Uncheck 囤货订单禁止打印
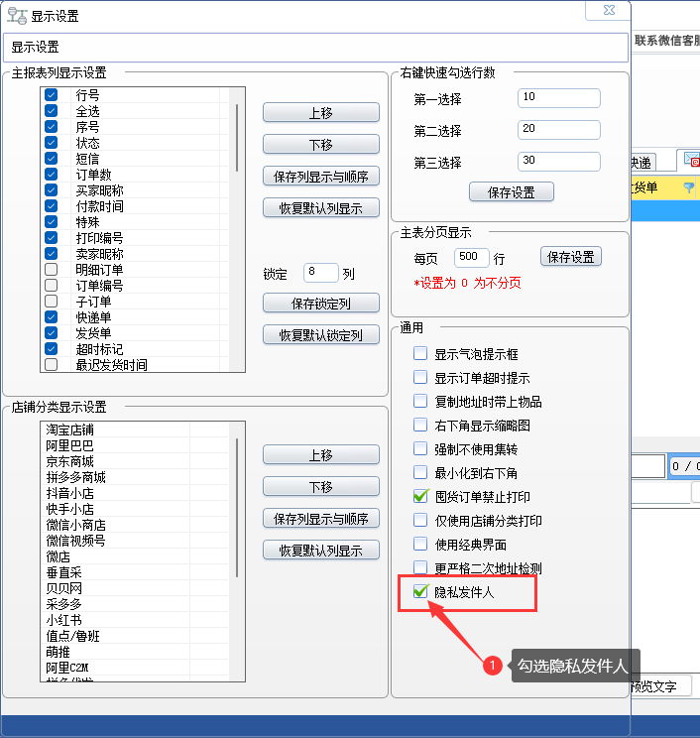 tap(420, 496)
